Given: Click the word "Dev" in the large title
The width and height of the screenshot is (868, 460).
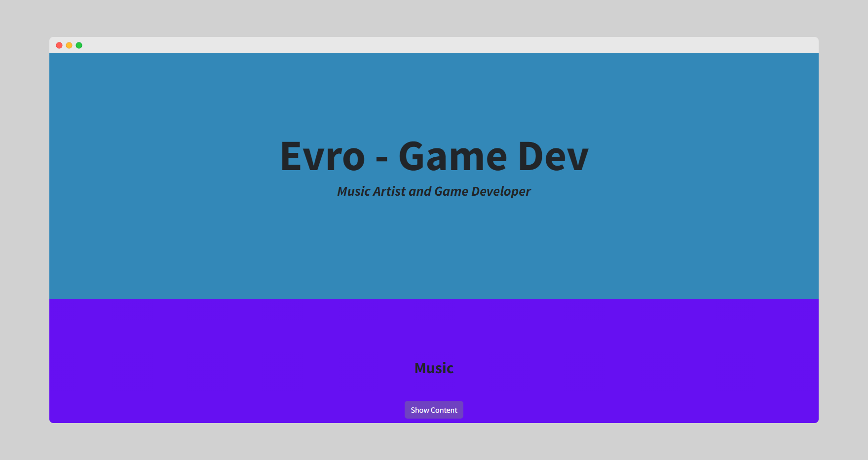Looking at the screenshot, I should click(x=553, y=156).
